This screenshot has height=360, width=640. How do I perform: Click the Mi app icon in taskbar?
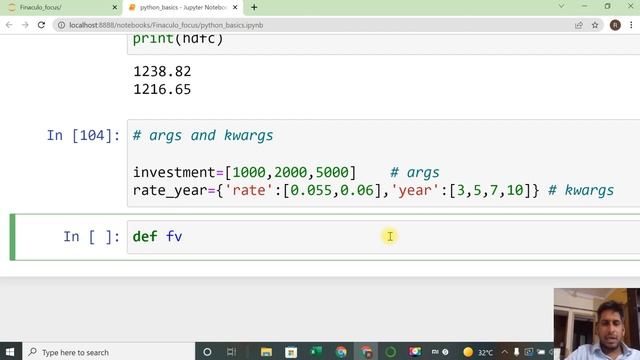pyautogui.click(x=435, y=351)
